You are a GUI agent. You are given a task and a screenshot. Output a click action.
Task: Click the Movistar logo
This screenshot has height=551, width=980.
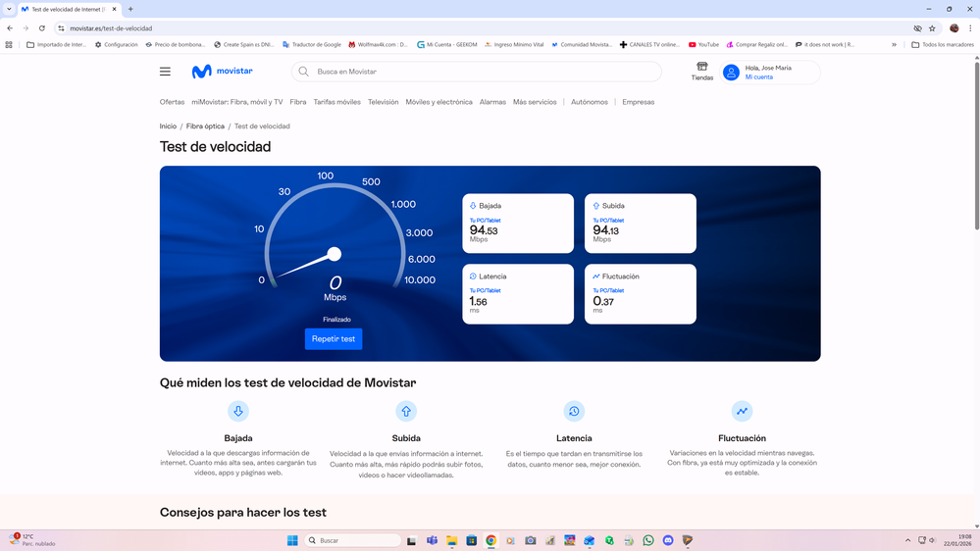pyautogui.click(x=223, y=72)
